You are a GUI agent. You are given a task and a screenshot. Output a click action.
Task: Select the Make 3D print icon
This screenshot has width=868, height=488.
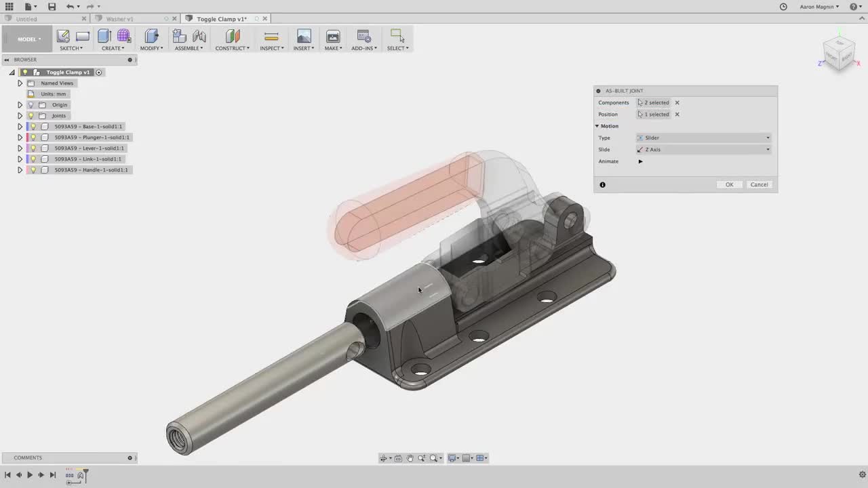333,36
